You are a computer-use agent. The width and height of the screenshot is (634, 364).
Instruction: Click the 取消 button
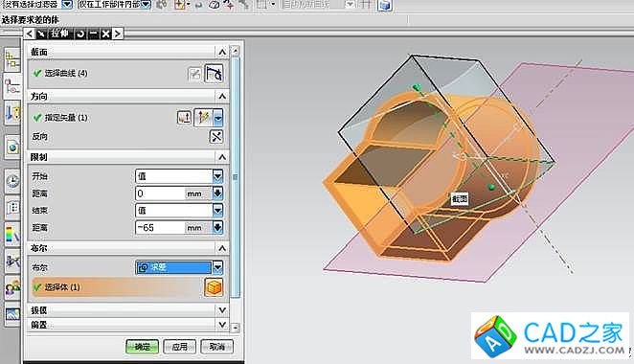(x=216, y=347)
